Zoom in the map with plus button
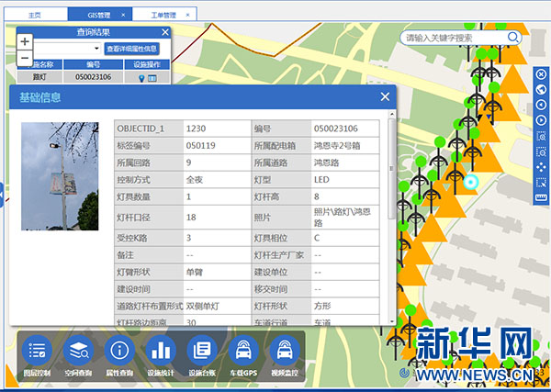 tap(25, 41)
